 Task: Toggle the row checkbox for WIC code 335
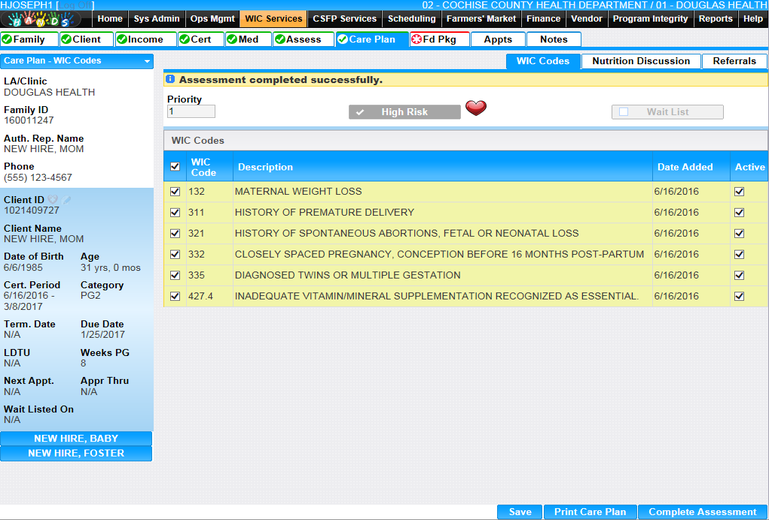[x=176, y=275]
